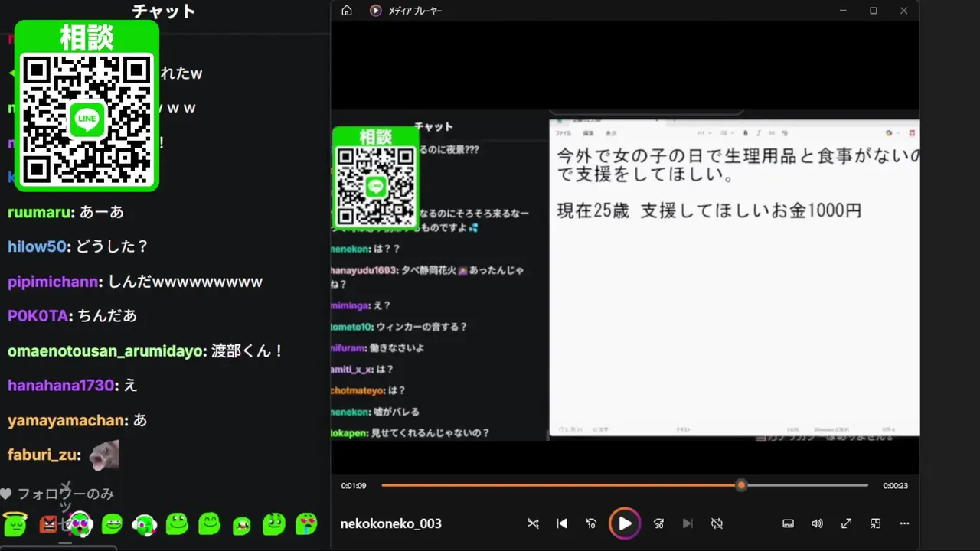Minimize the Media Player window

(x=843, y=11)
